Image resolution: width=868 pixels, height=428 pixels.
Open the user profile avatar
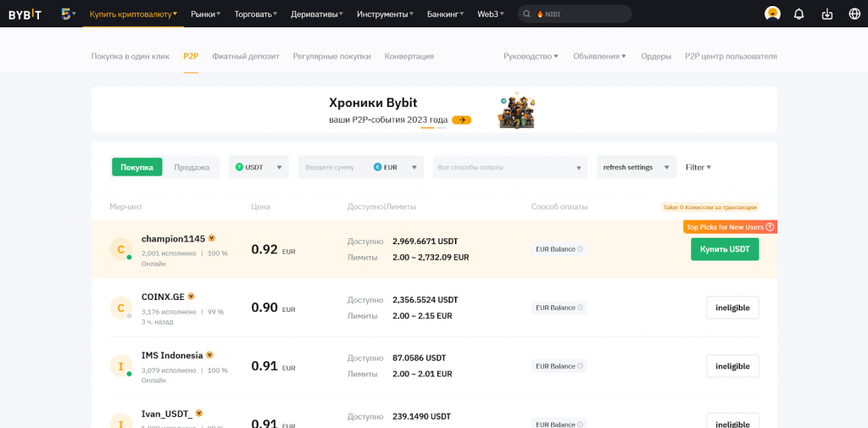(x=772, y=14)
